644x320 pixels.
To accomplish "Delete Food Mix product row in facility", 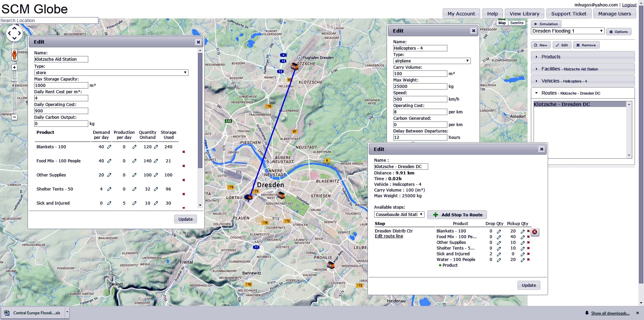I will pyautogui.click(x=184, y=166).
